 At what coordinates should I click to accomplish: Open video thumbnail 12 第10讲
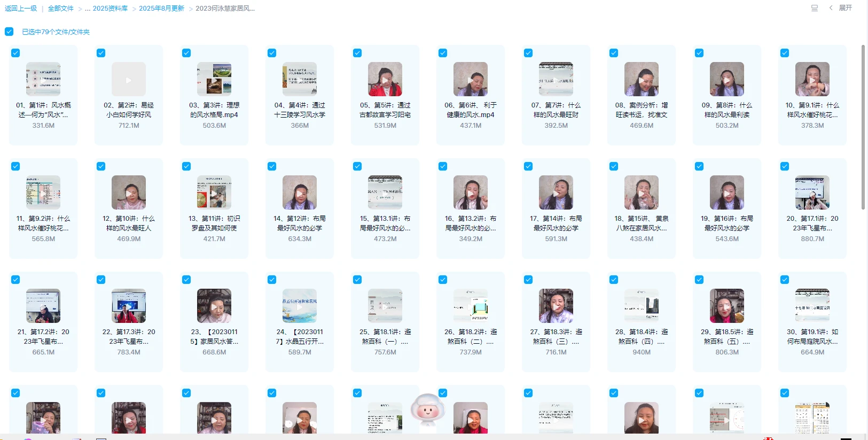[129, 192]
